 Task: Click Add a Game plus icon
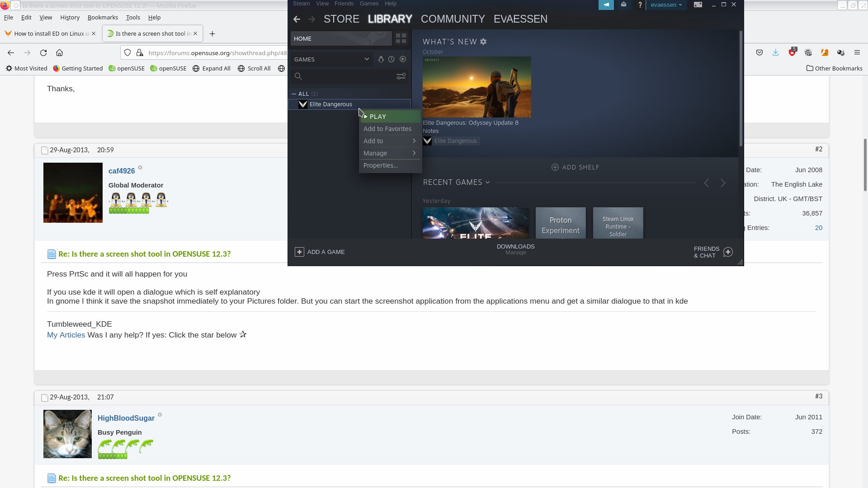click(299, 252)
